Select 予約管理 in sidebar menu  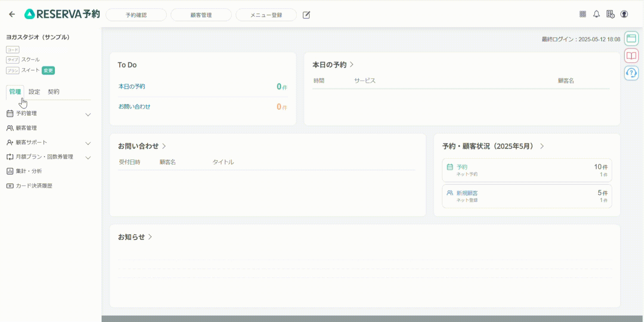click(26, 113)
